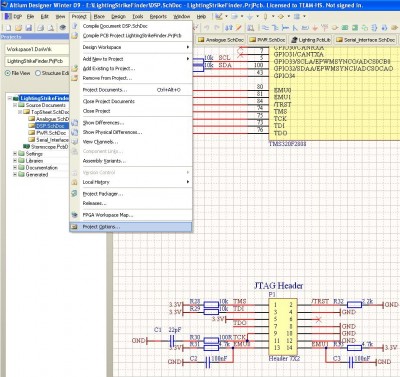Screen dimensions: 400x377
Task: Click the Workspace1.DsnWrk field
Action: tap(37, 49)
